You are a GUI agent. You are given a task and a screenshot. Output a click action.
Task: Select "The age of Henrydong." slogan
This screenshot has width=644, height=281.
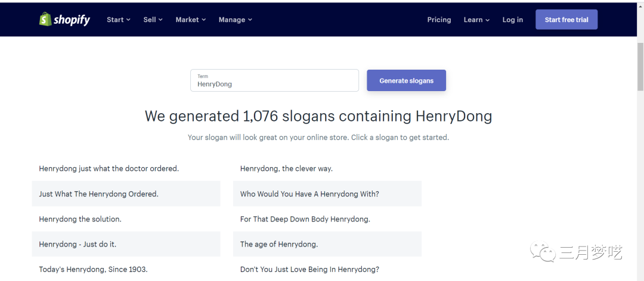278,244
